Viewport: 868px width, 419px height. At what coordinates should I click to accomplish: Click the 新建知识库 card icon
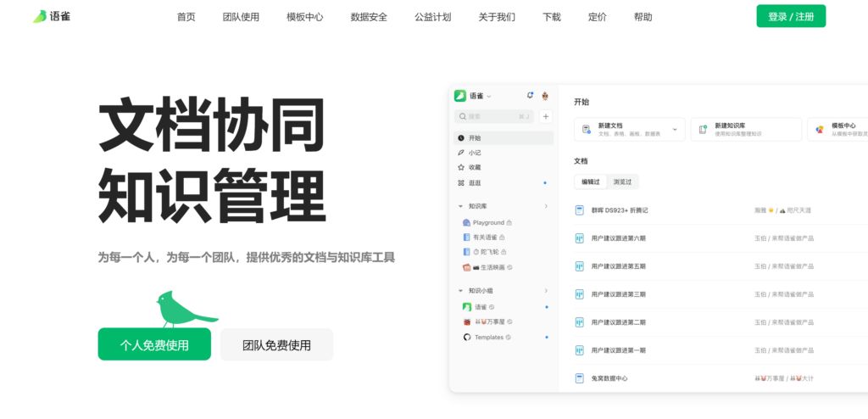(703, 129)
